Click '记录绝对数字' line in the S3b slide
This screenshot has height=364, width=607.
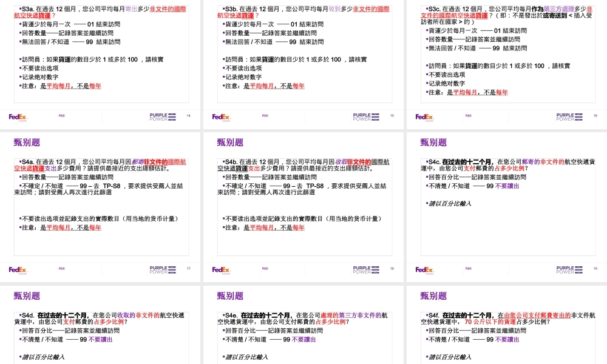point(242,77)
